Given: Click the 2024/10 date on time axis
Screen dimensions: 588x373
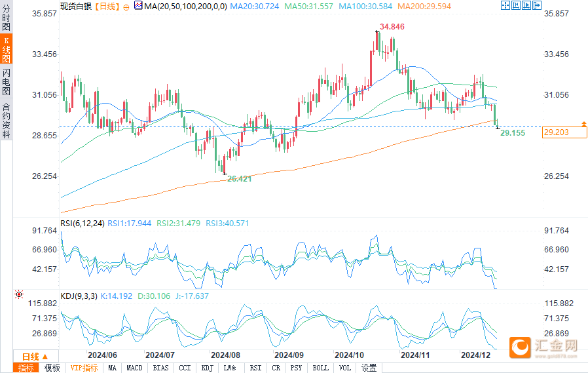Looking at the screenshot, I should (x=349, y=355).
